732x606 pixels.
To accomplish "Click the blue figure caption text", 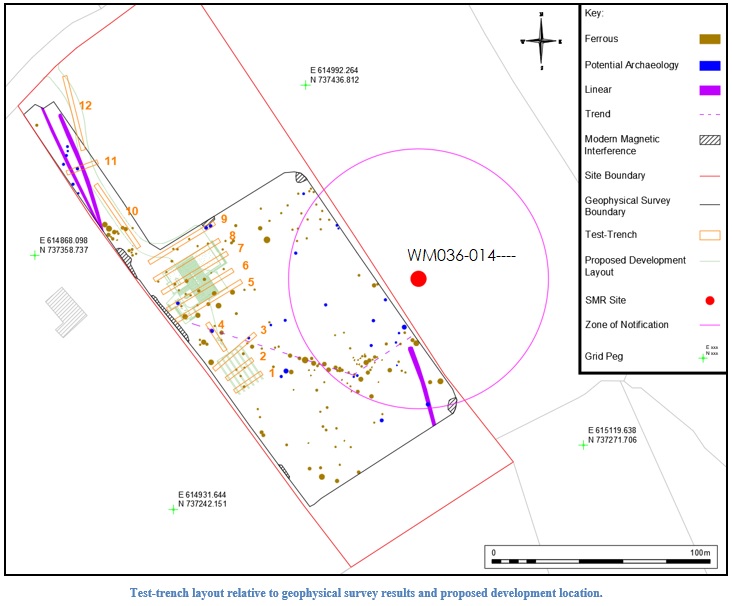I will (x=366, y=592).
